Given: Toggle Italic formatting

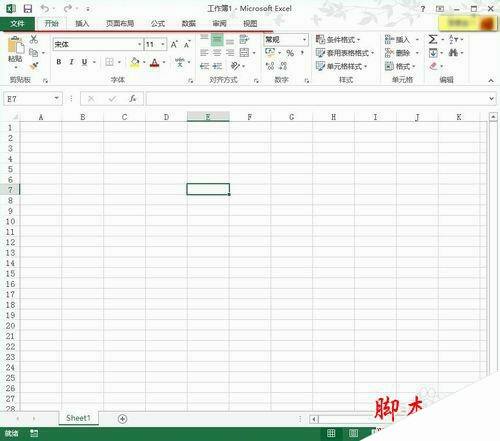Looking at the screenshot, I should 71,62.
